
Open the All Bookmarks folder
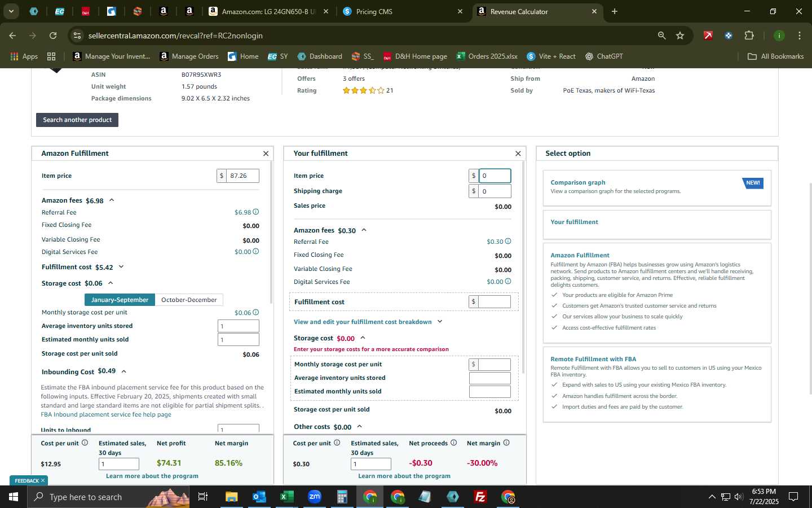pyautogui.click(x=776, y=56)
